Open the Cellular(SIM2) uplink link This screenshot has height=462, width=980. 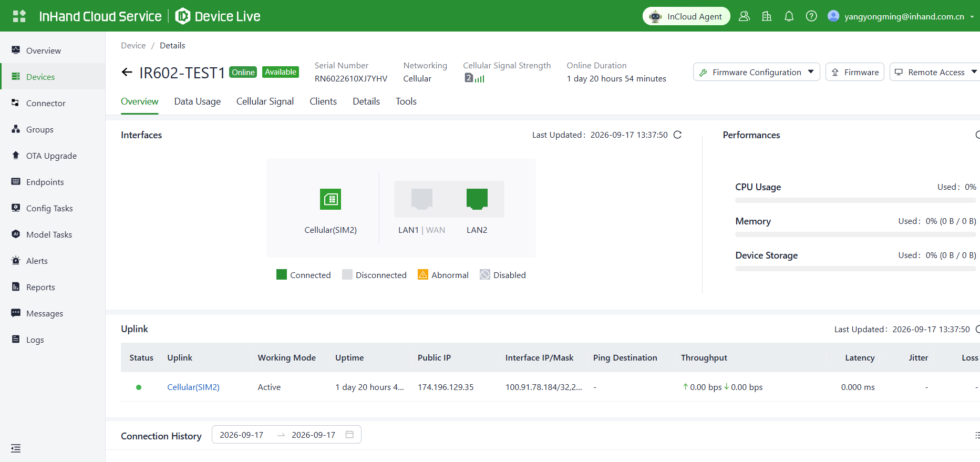pyautogui.click(x=193, y=387)
